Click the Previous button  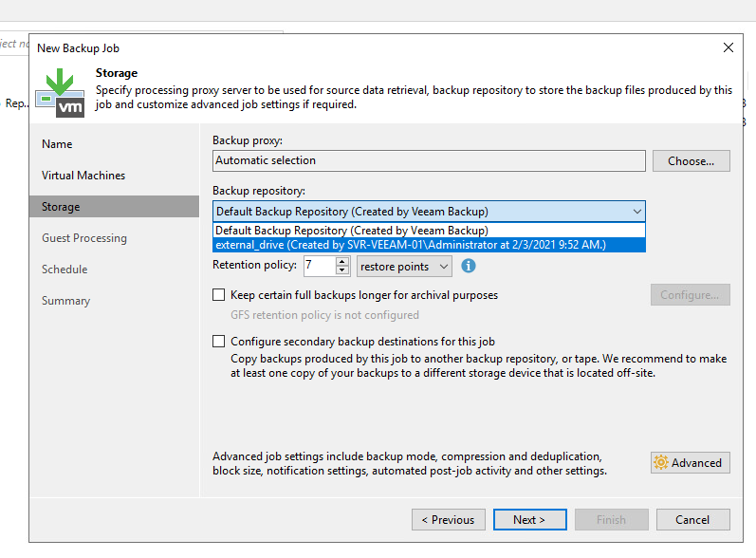[x=449, y=520]
